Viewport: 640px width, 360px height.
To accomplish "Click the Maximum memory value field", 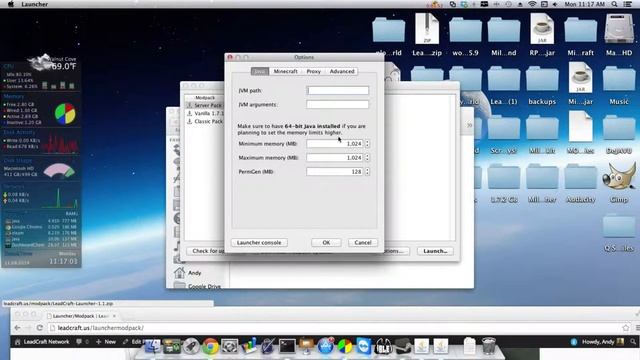I will point(335,158).
